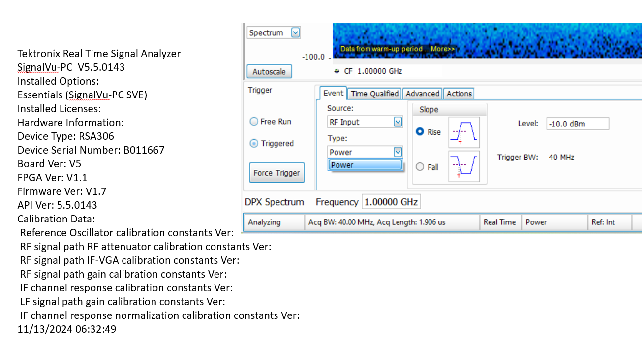Expand the Source dropdown showing RF Input
644x347 pixels.
(398, 122)
